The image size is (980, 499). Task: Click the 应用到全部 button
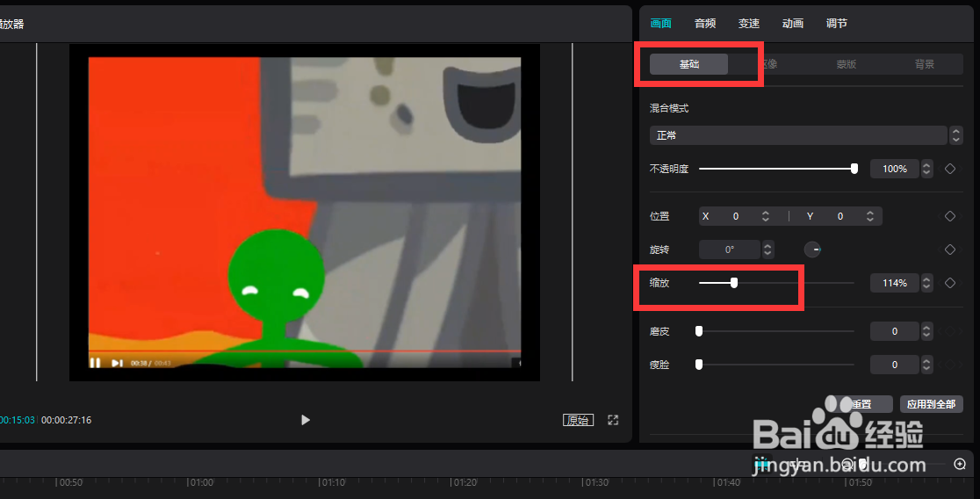click(x=931, y=405)
